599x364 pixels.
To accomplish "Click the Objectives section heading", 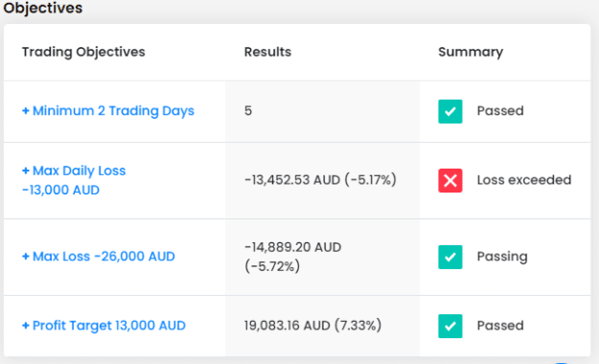I will [x=43, y=8].
